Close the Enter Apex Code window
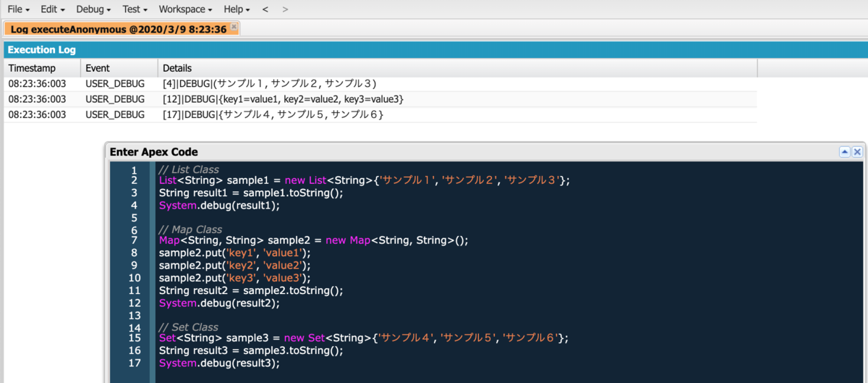The height and width of the screenshot is (383, 868). pos(857,152)
